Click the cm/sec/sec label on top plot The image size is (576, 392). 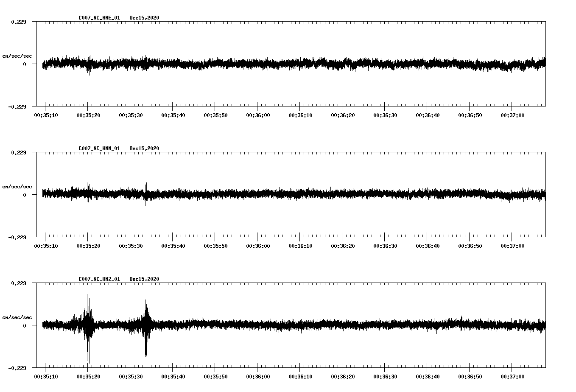(17, 56)
